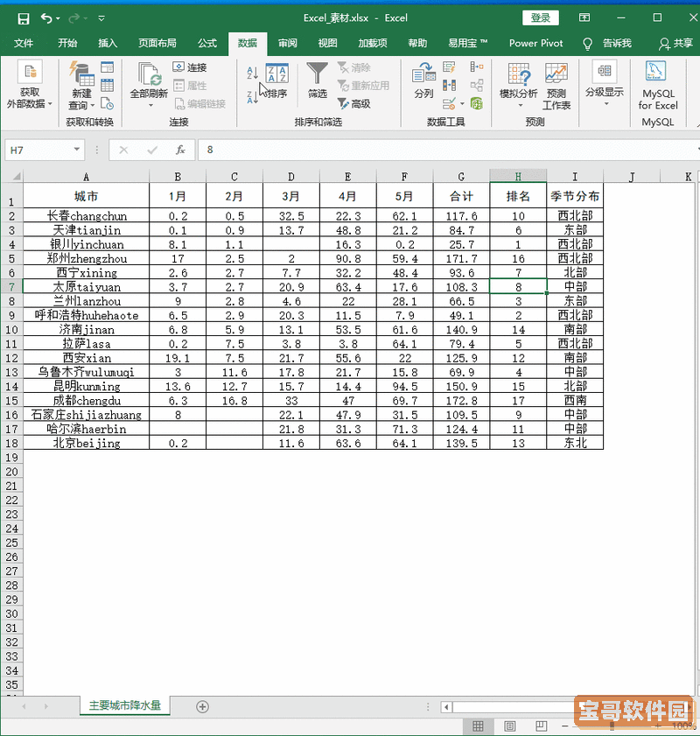Switch to the 开始 ribbon tab
This screenshot has width=700, height=736.
(67, 43)
